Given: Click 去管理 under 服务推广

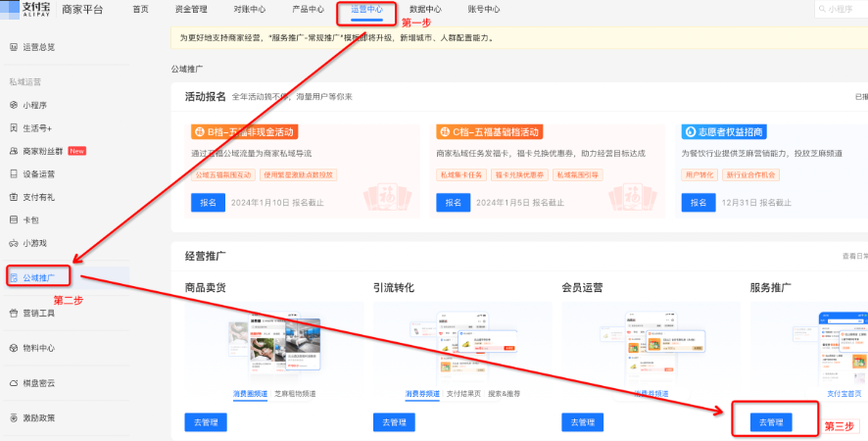Looking at the screenshot, I should click(x=771, y=422).
